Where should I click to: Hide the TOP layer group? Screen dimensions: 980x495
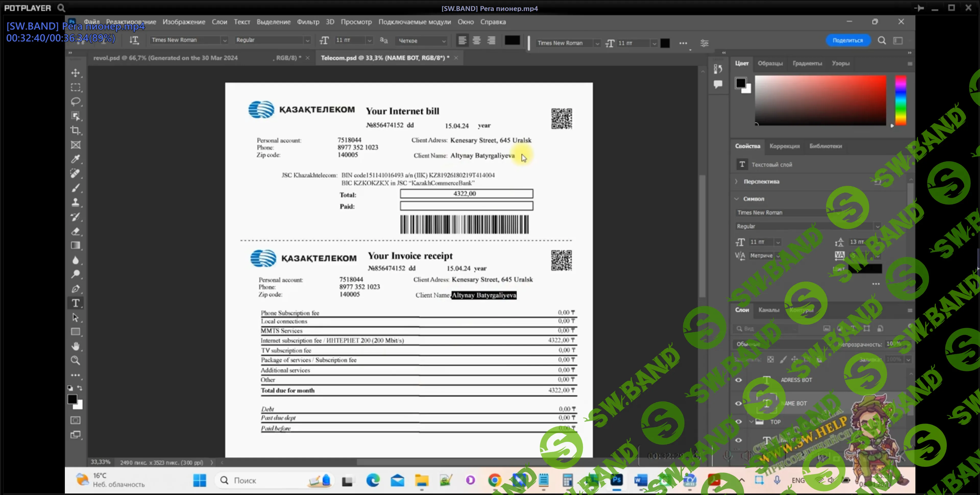coord(739,422)
